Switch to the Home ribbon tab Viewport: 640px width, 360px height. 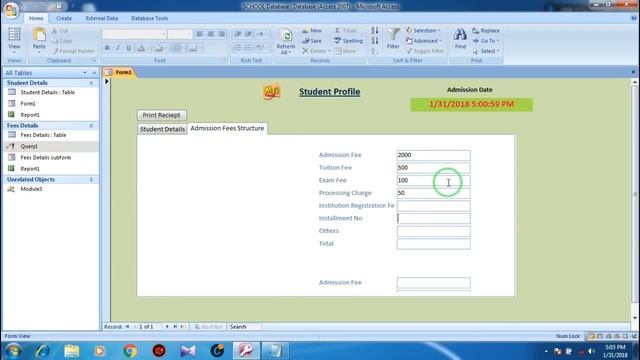click(36, 18)
